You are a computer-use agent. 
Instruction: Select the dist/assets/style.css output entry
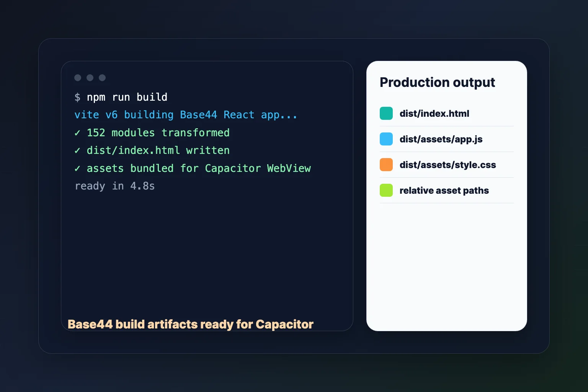tap(447, 165)
